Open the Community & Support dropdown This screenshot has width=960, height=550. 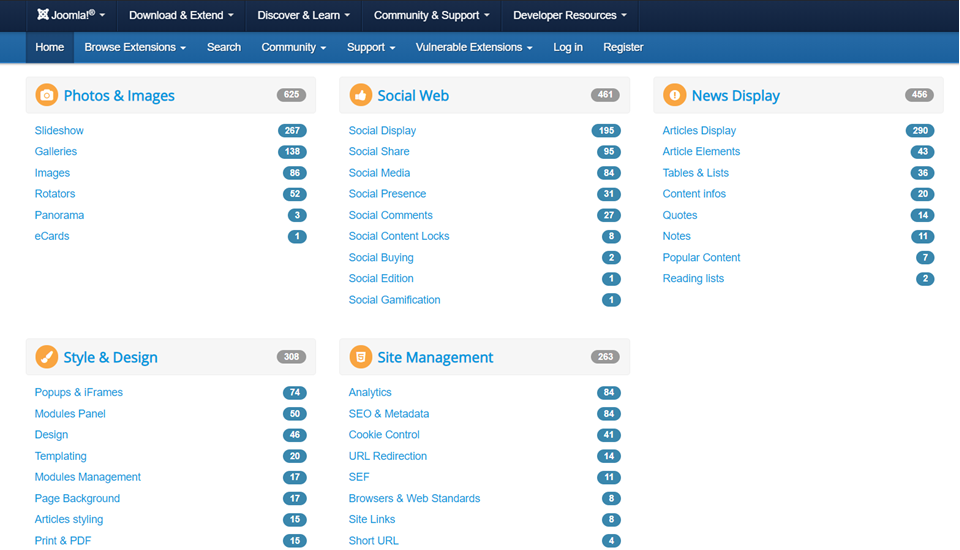432,15
